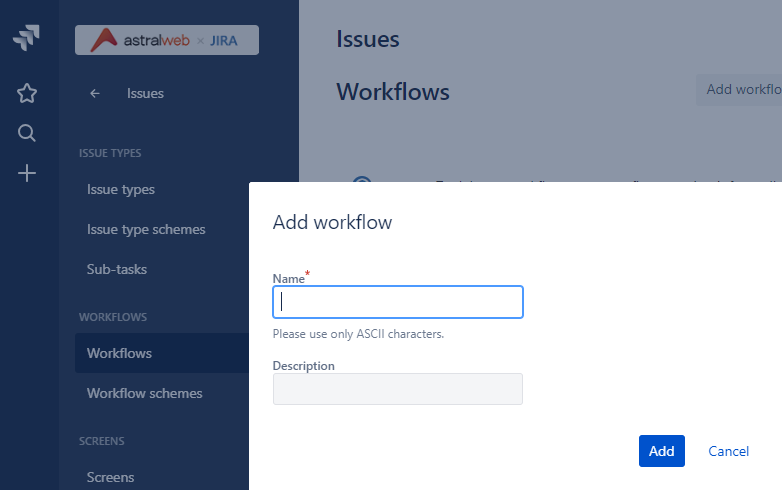782x490 pixels.
Task: Click the Add workflow button in background page
Action: [739, 90]
